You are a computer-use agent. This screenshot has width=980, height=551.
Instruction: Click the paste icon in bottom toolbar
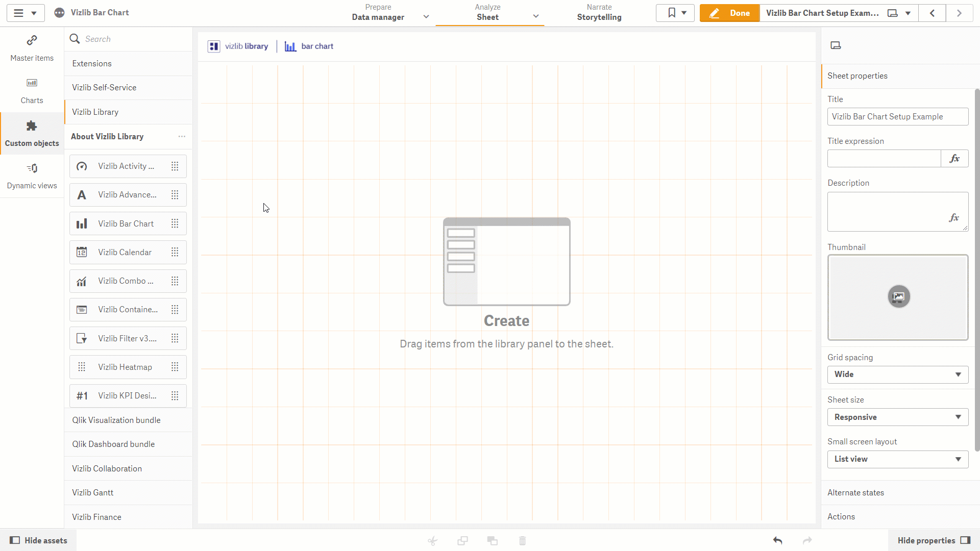(493, 541)
